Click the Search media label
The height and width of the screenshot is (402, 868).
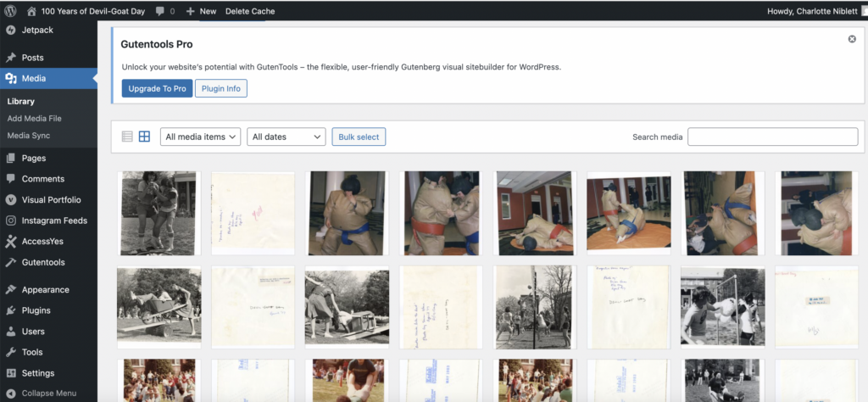[x=658, y=137]
